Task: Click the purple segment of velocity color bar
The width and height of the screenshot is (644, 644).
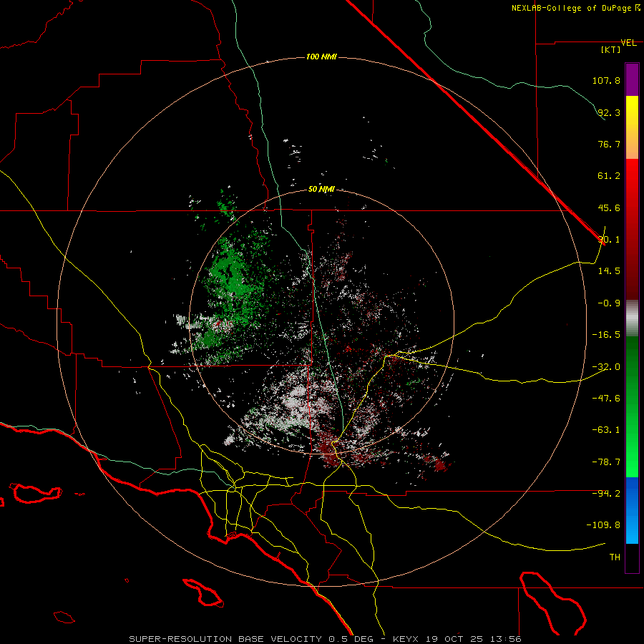Action: coord(632,79)
